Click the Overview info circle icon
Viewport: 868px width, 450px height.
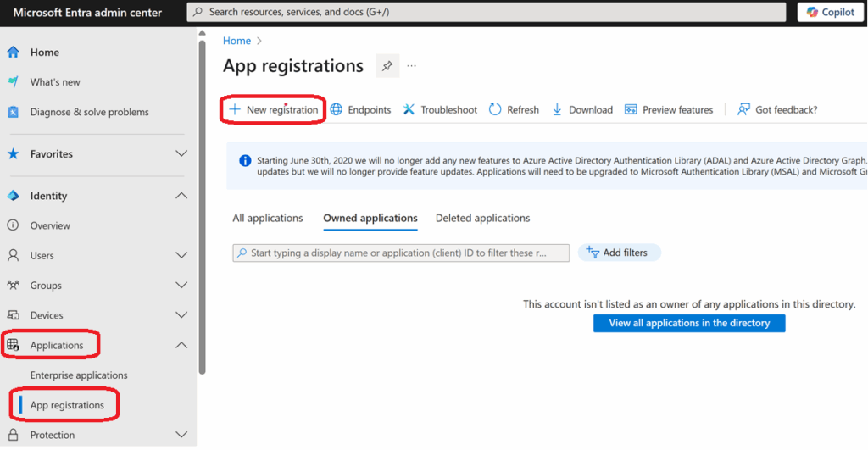tap(14, 225)
